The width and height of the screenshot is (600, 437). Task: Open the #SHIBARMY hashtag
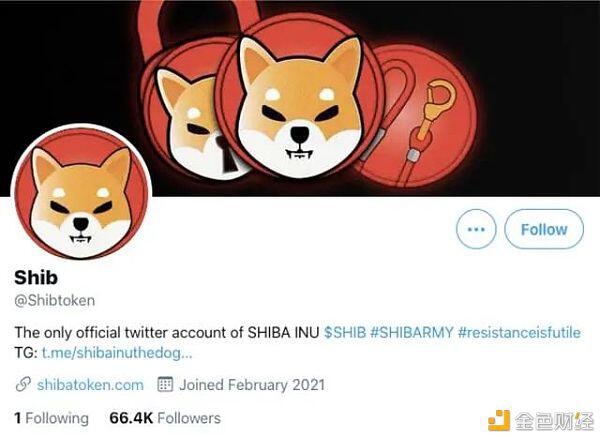click(x=411, y=332)
